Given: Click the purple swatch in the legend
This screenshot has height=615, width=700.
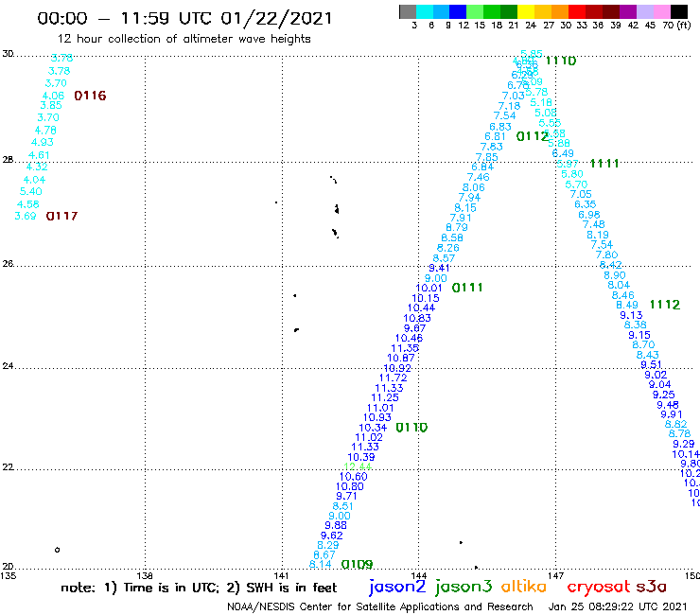Looking at the screenshot, I should pyautogui.click(x=628, y=11).
